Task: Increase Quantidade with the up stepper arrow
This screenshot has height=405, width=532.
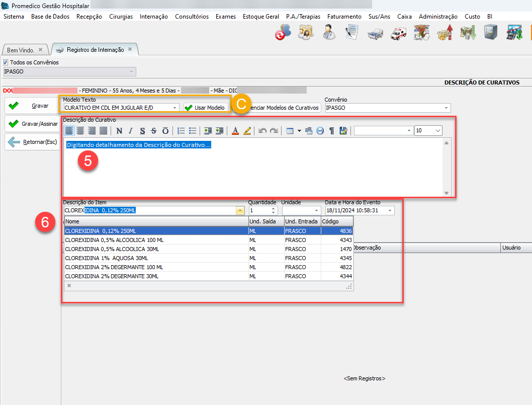Action: 273,208
